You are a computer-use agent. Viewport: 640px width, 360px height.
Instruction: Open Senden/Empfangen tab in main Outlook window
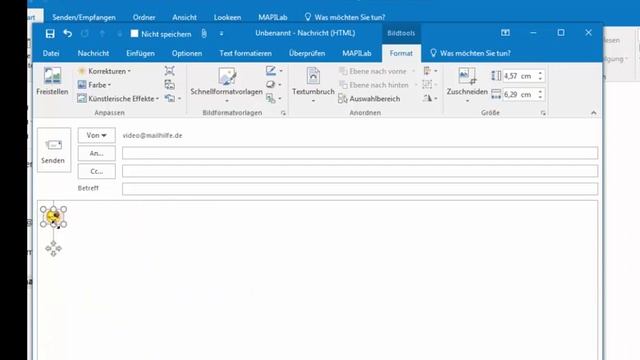[84, 17]
